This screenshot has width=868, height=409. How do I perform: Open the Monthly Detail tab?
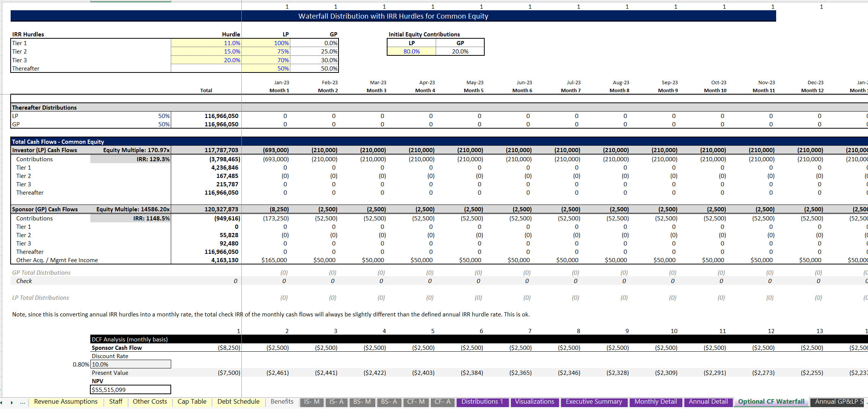point(655,402)
